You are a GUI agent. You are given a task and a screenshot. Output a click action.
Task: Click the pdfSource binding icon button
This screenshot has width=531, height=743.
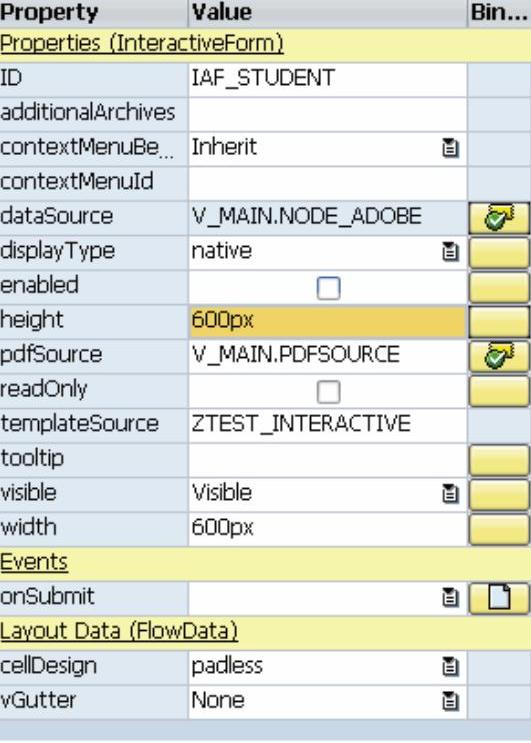click(499, 356)
